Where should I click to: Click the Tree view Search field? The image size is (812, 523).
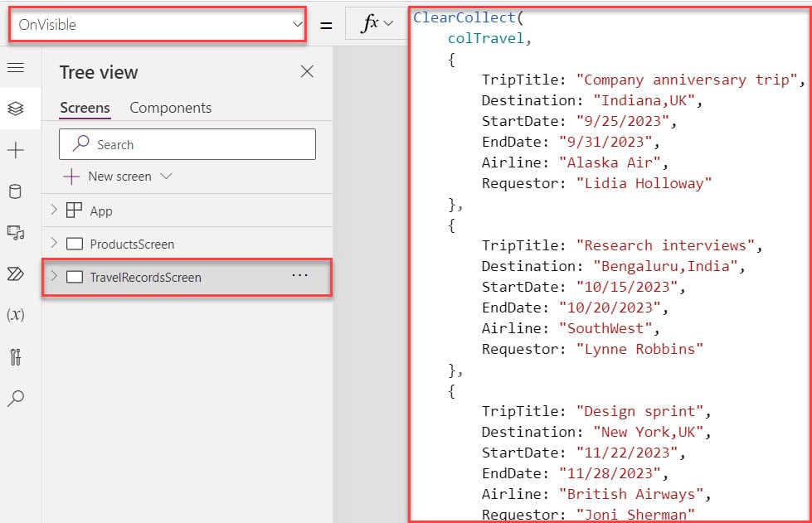click(x=187, y=144)
